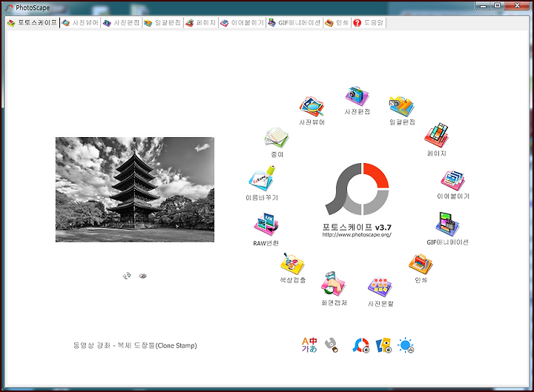Open the 이어붙이기 tab
Screen dimensions: 534x392
pos(242,23)
